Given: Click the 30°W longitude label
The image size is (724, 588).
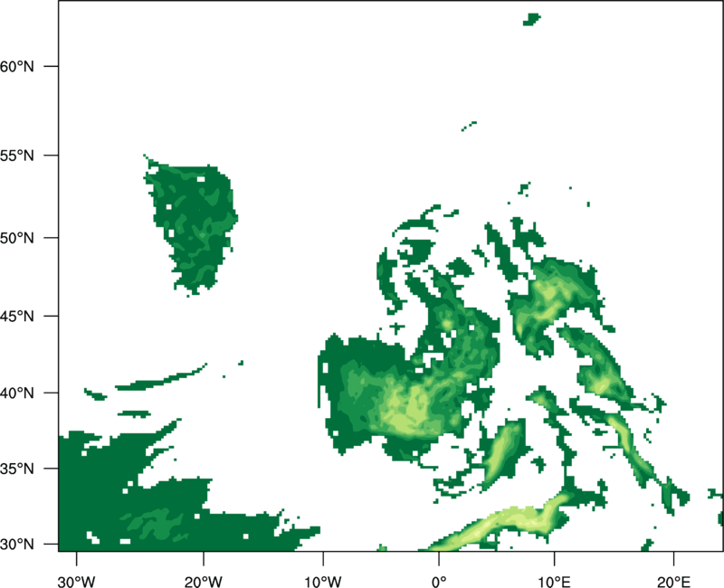Looking at the screenshot, I should [x=76, y=582].
